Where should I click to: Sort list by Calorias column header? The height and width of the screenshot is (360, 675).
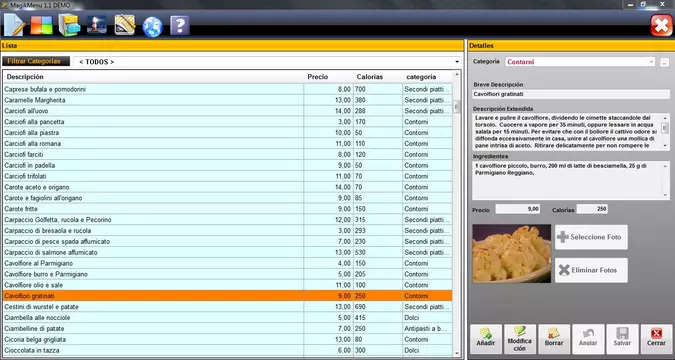tap(369, 77)
